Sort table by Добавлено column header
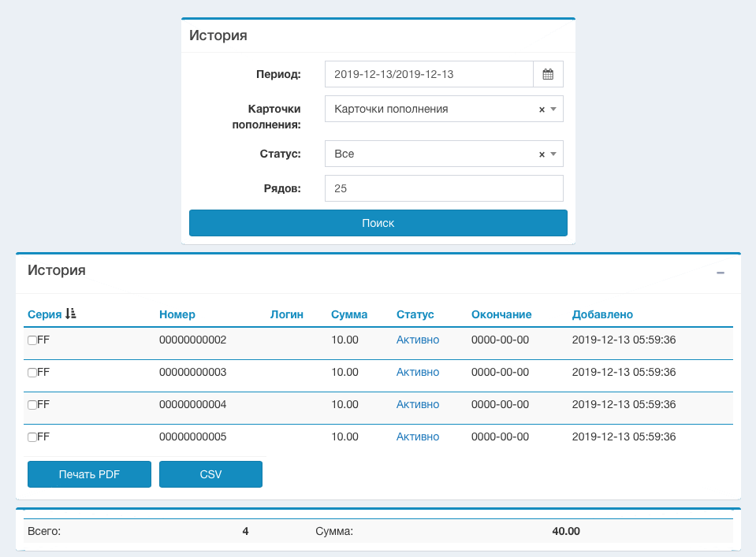This screenshot has height=557, width=756. 602,314
